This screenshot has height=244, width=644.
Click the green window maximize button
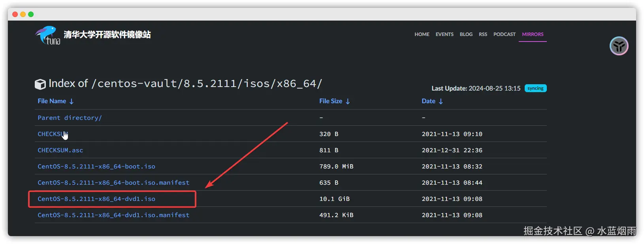pyautogui.click(x=31, y=14)
